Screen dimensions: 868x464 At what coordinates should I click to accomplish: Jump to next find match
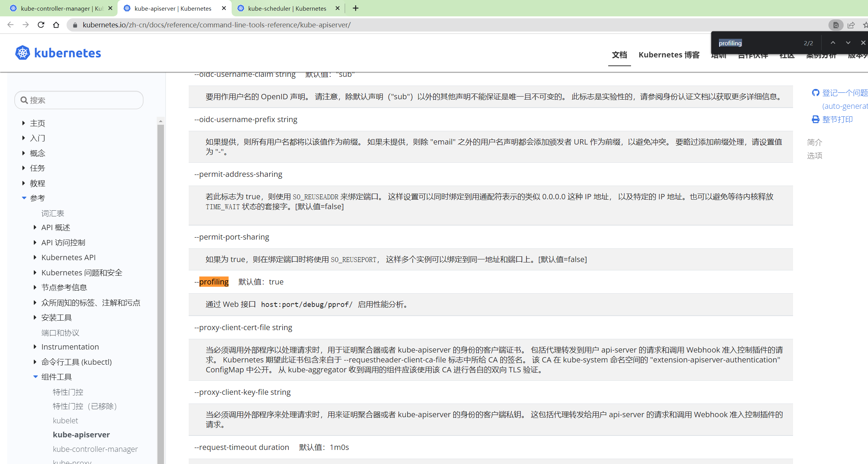coord(848,43)
